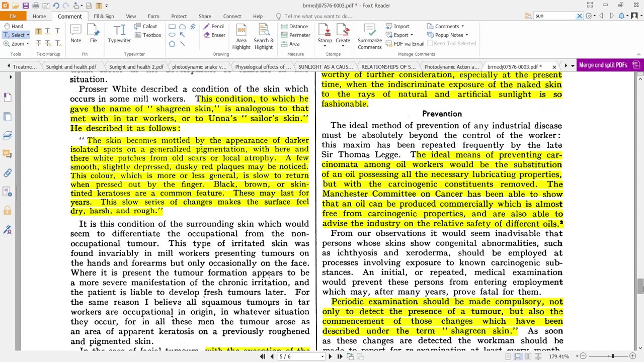The height and width of the screenshot is (362, 644).
Task: Select the Textbox tool
Action: pyautogui.click(x=148, y=35)
